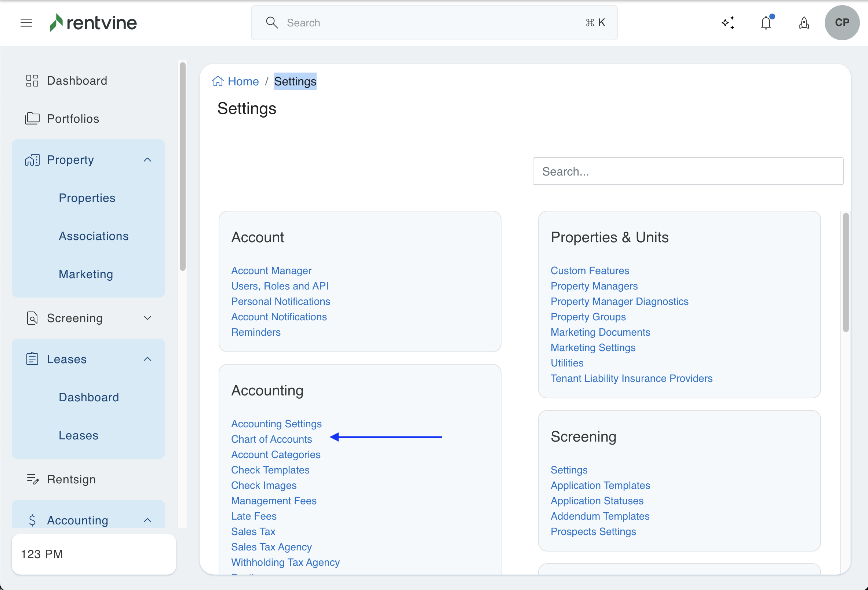Open Associations under Property
The image size is (868, 590).
click(94, 236)
